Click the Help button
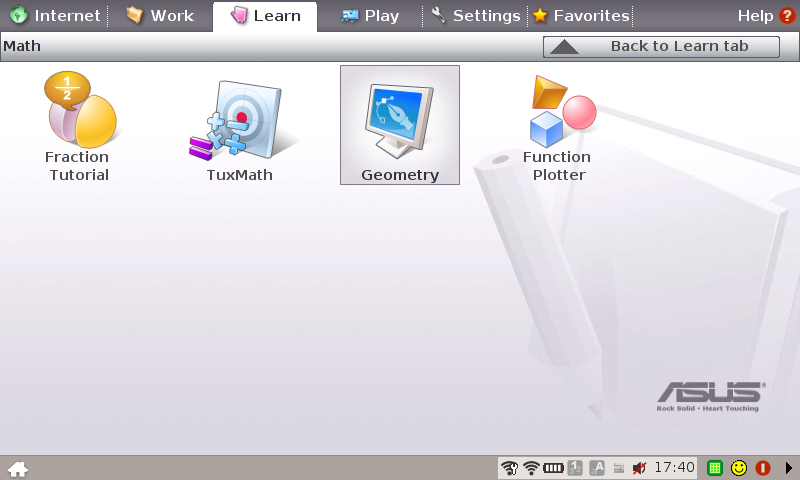Image resolution: width=800 pixels, height=480 pixels. tap(766, 16)
